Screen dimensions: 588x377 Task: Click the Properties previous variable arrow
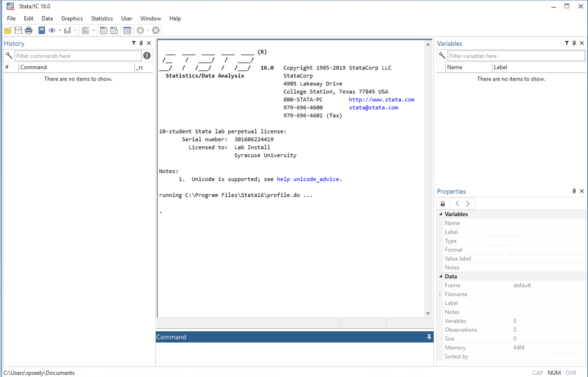pos(457,204)
